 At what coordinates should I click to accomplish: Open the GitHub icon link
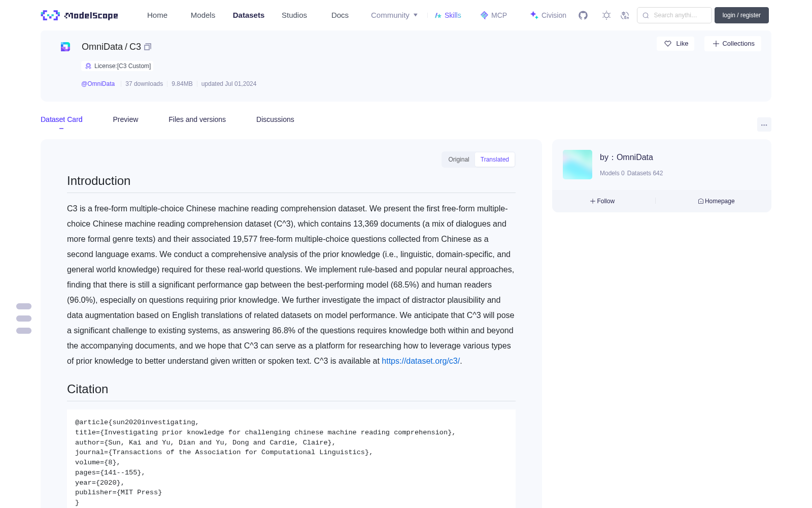point(583,15)
